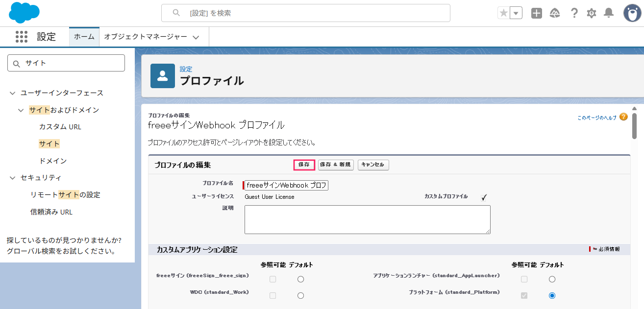Click the favorites star icon
This screenshot has width=644, height=309.
tap(503, 13)
